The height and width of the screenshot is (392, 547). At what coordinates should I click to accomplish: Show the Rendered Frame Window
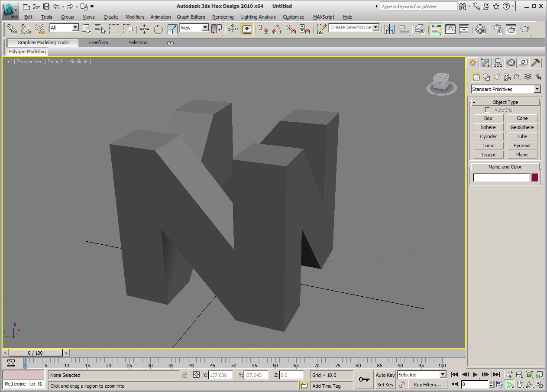click(x=511, y=29)
